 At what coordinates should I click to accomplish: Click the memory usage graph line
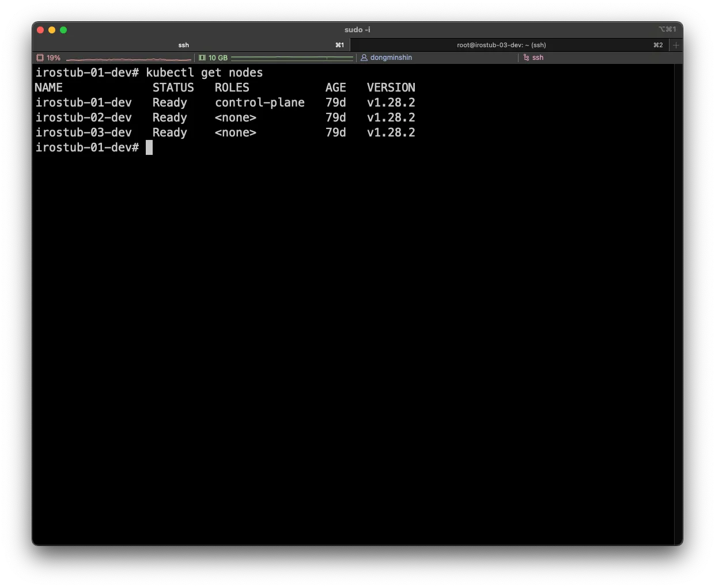[292, 58]
